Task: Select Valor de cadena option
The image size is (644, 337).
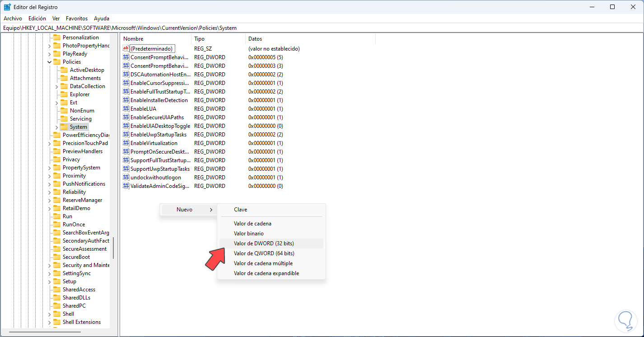Action: tap(271, 224)
